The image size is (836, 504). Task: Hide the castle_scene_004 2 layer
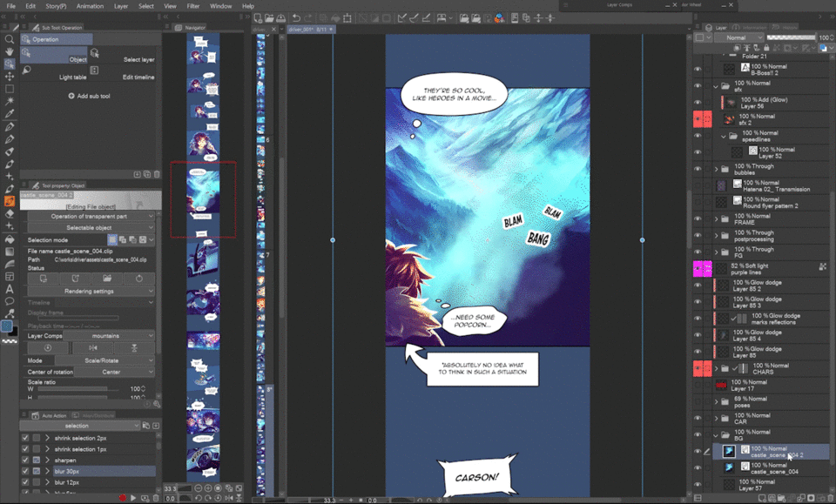click(698, 451)
